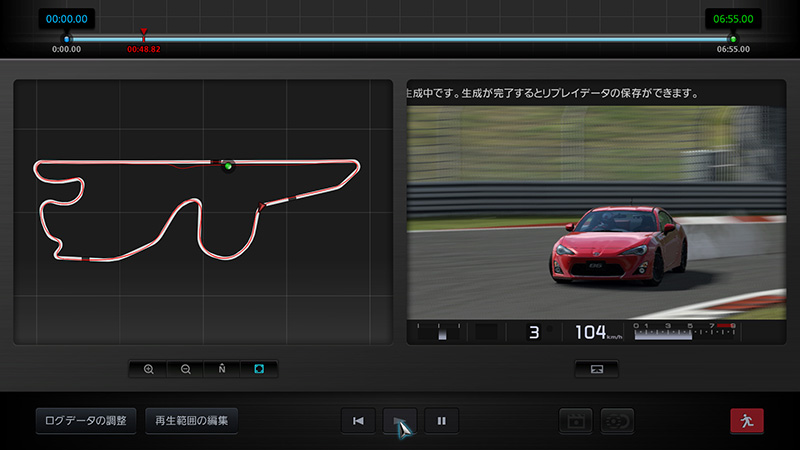800x450 pixels.
Task: Exit using the red running-man icon
Action: tap(746, 421)
